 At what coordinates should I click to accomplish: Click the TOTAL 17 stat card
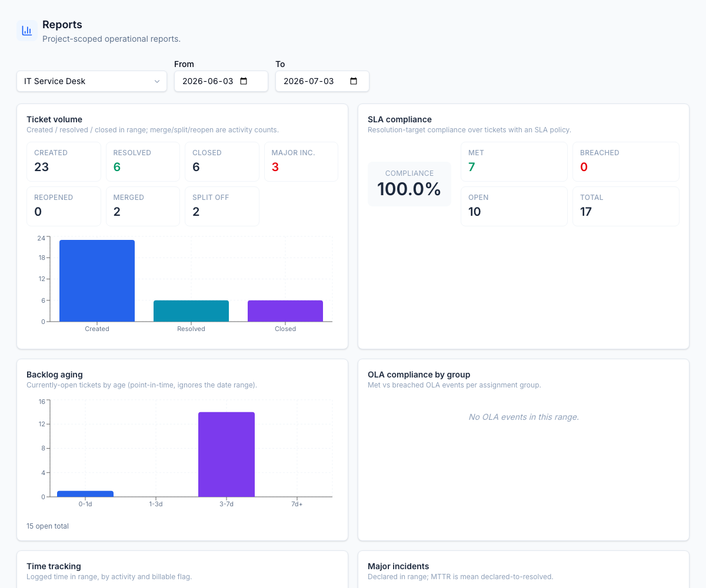[626, 206]
